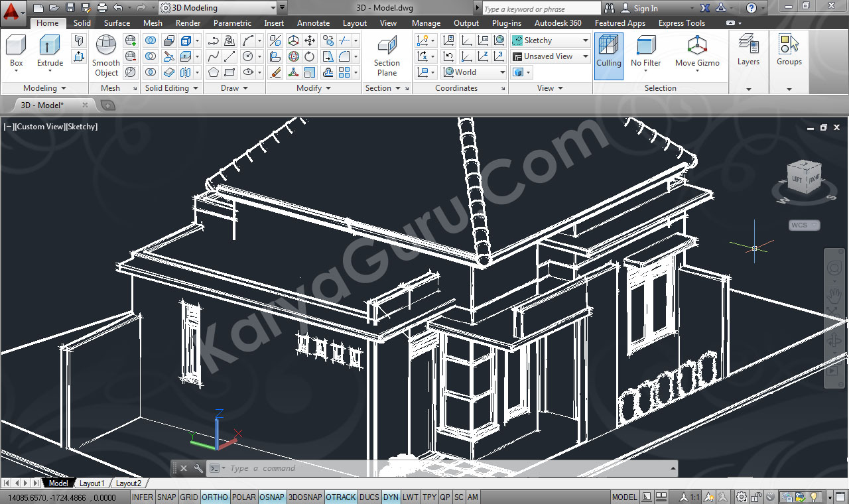
Task: Open the Layout1 tab
Action: (92, 483)
